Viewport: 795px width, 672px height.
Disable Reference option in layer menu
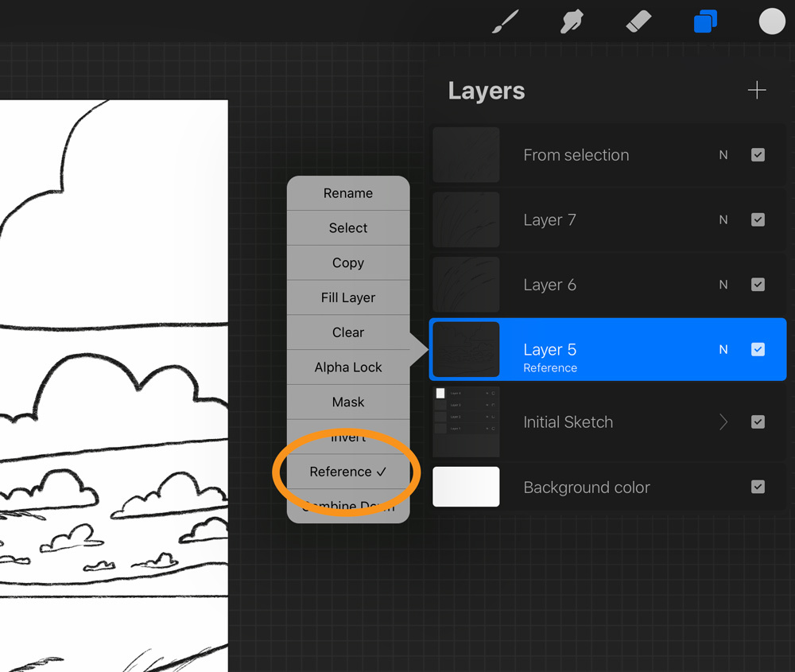(x=348, y=472)
